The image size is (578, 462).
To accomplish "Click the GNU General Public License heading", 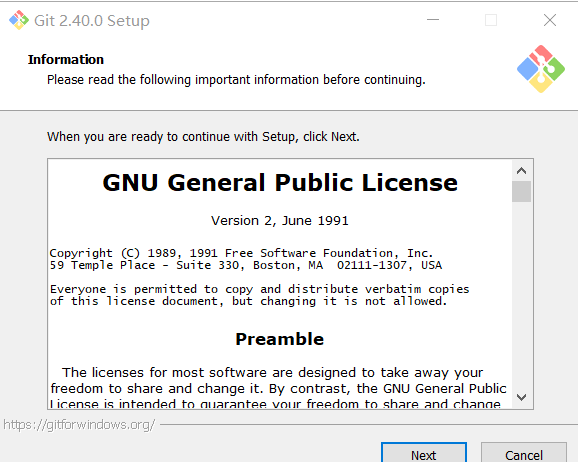I will click(280, 183).
